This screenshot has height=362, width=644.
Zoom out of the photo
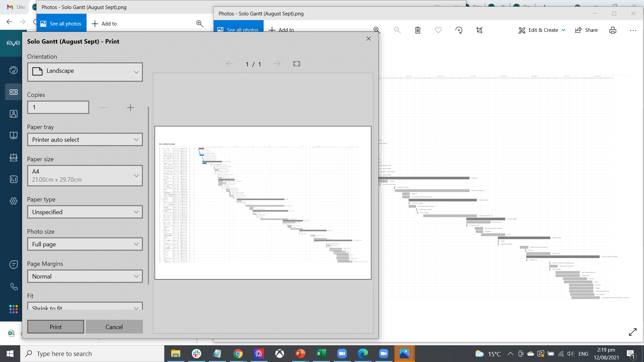click(397, 30)
